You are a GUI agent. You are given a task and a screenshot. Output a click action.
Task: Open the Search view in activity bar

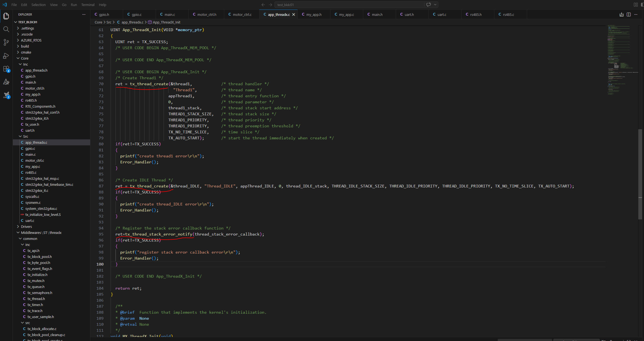click(x=6, y=29)
